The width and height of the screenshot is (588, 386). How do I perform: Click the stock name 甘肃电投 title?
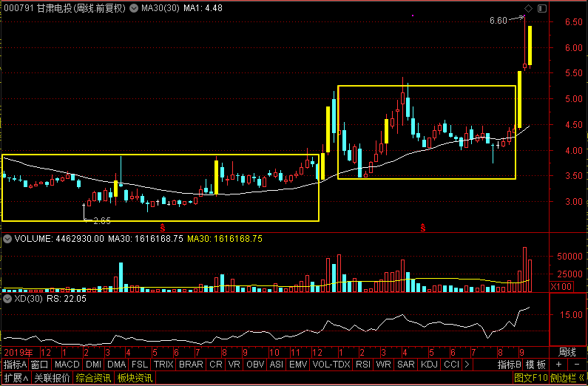(55, 8)
